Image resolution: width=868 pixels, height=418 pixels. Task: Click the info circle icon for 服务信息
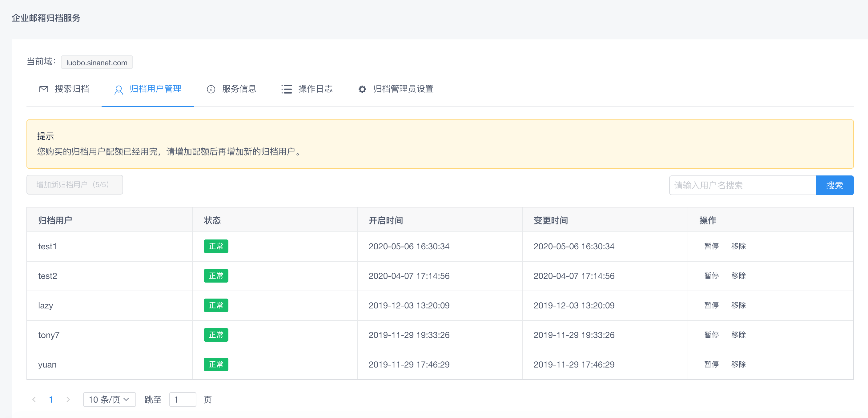point(211,89)
